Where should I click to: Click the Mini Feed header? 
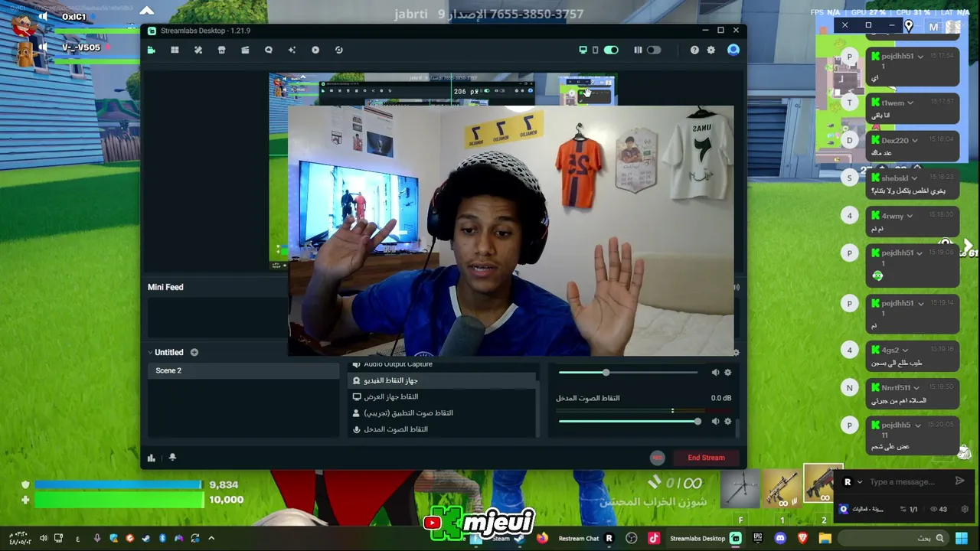coord(165,287)
